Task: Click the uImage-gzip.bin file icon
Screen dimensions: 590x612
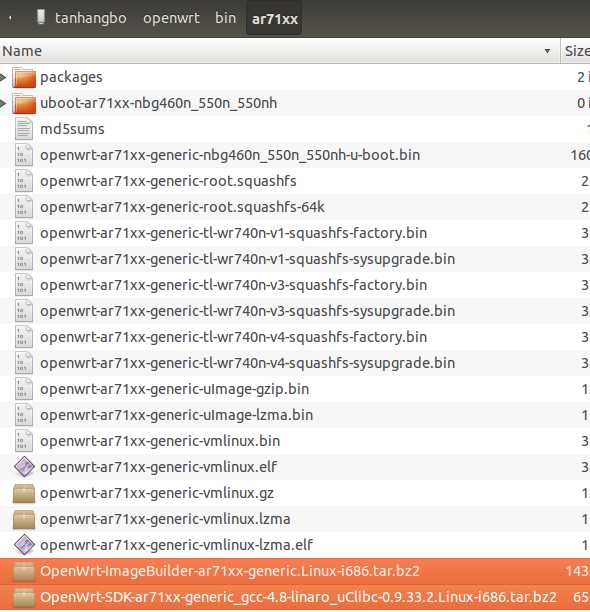Action: point(24,389)
